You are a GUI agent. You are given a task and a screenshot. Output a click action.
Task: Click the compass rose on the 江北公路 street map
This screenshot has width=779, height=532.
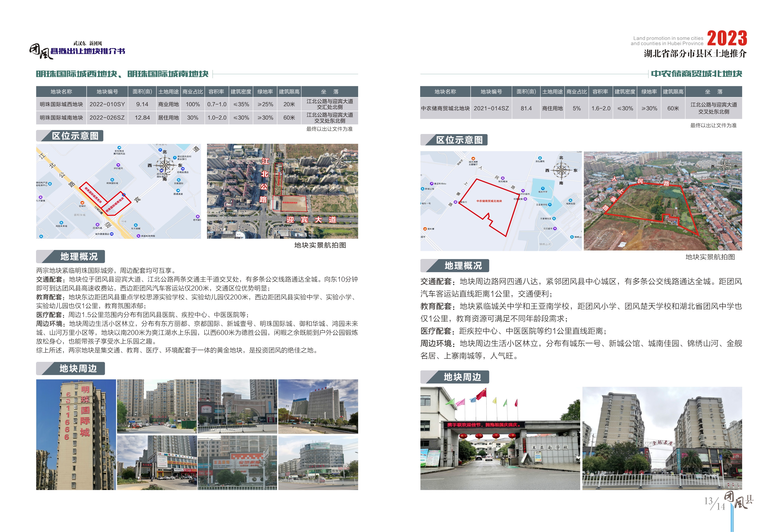(x=165, y=165)
